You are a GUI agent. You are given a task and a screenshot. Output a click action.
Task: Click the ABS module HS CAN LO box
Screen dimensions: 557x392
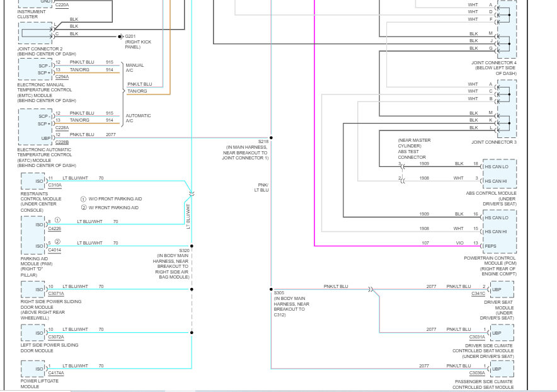pyautogui.click(x=500, y=166)
